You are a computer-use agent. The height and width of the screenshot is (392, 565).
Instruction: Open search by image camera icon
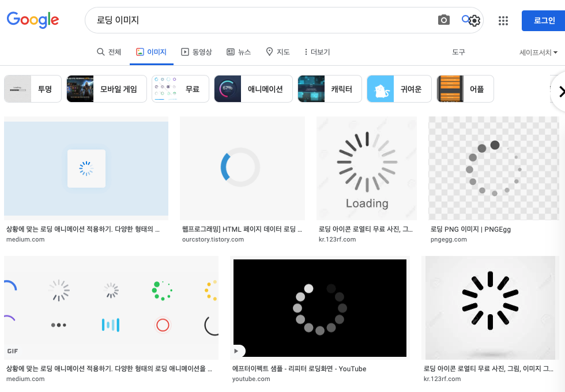click(443, 20)
